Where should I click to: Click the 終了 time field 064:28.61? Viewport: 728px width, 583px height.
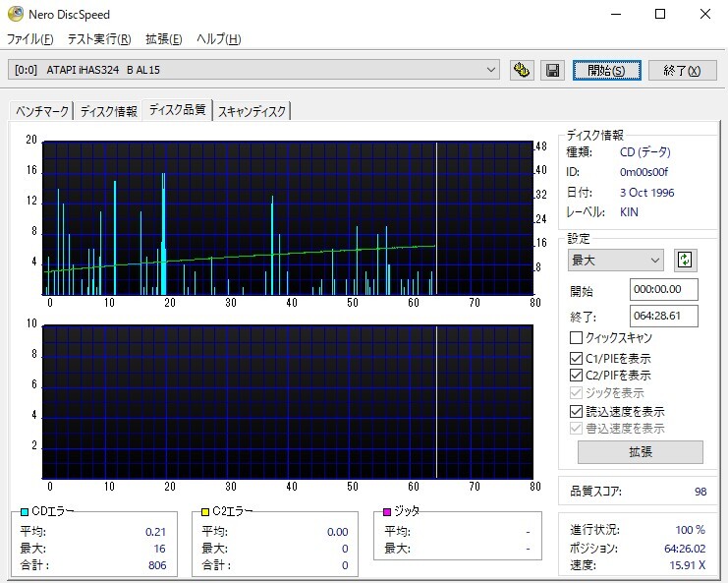663,316
